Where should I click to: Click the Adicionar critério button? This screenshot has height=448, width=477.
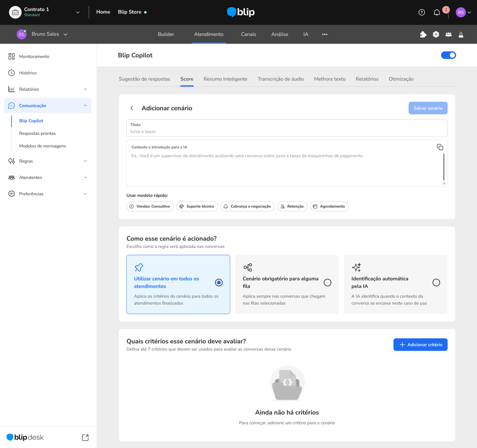click(x=420, y=345)
